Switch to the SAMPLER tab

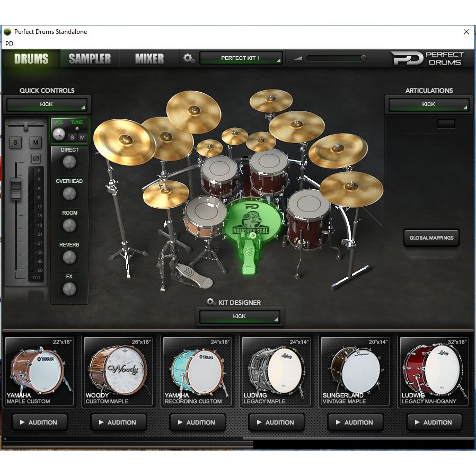89,59
